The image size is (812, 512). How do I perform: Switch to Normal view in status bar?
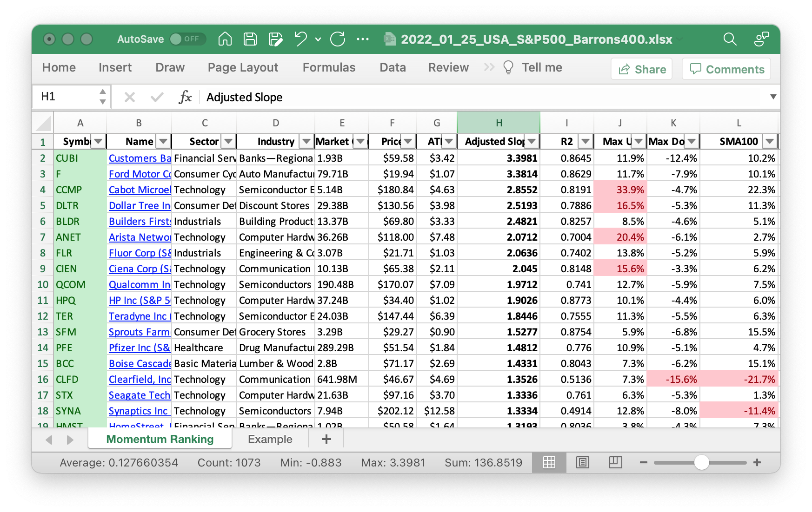[549, 462]
